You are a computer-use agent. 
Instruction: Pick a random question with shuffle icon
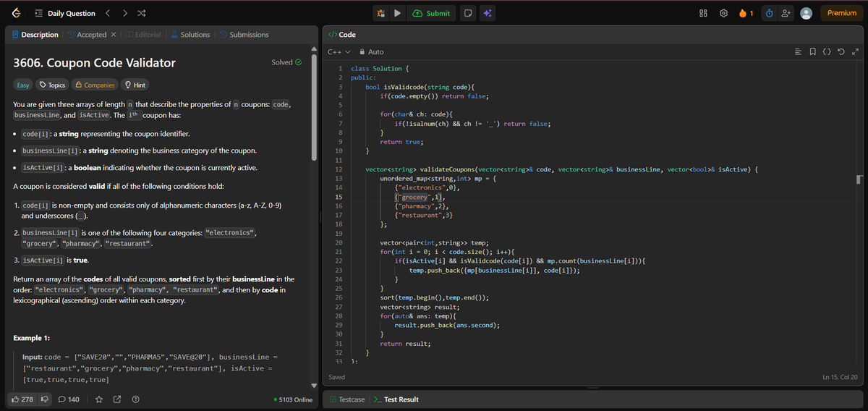tap(142, 13)
